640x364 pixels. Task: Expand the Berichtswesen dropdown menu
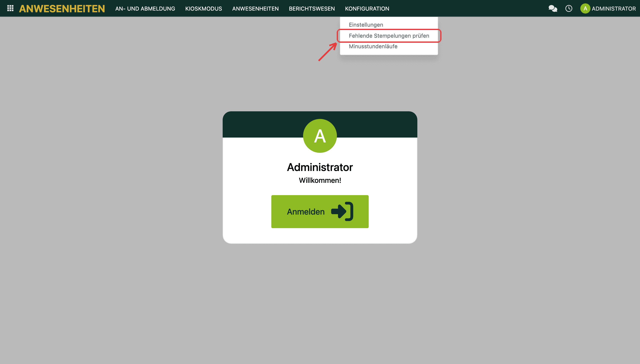click(312, 8)
